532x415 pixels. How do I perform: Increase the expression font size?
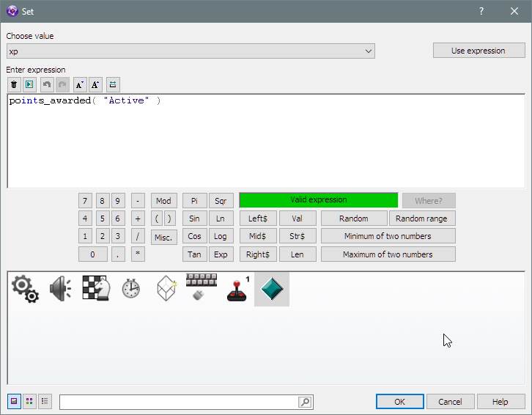coord(95,84)
